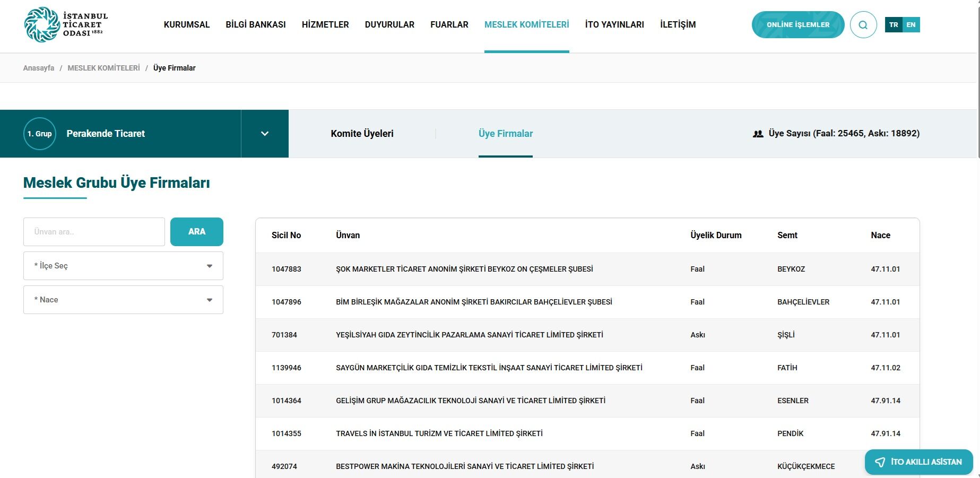Select BİM BİRLEŞİK MAĞAZALAR BAHÇELİEVLER row
This screenshot has width=980, height=478.
tap(587, 302)
